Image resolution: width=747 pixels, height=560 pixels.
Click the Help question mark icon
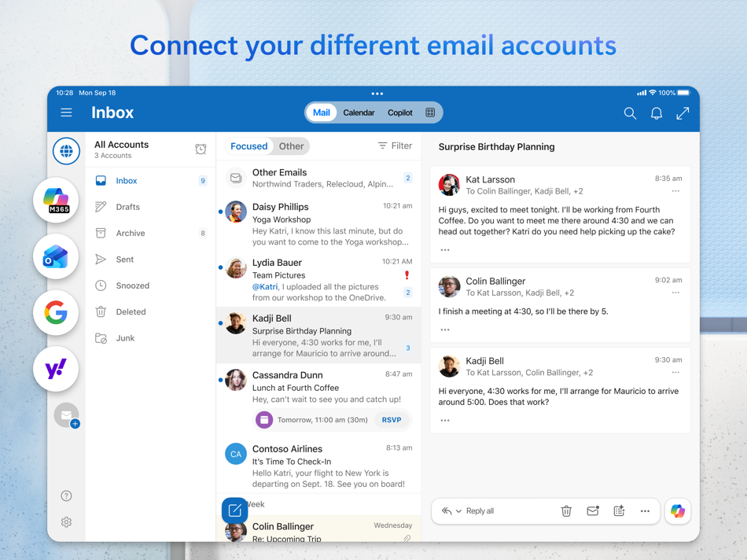[66, 496]
